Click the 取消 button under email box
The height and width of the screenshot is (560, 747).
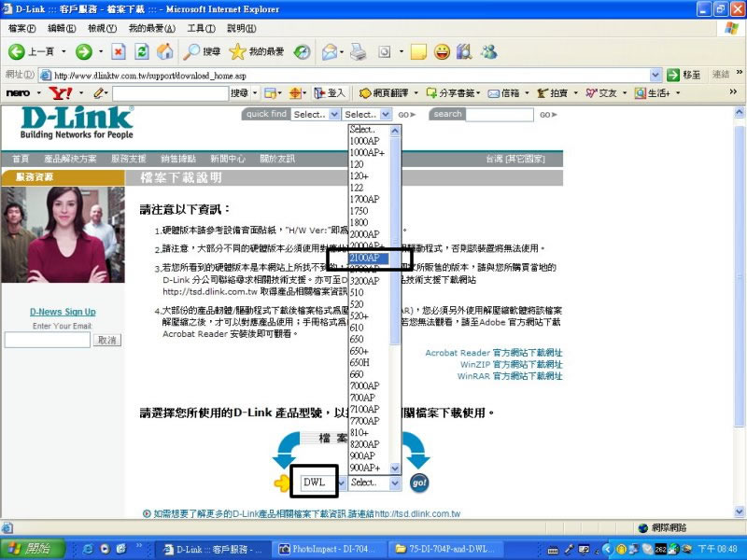click(107, 340)
